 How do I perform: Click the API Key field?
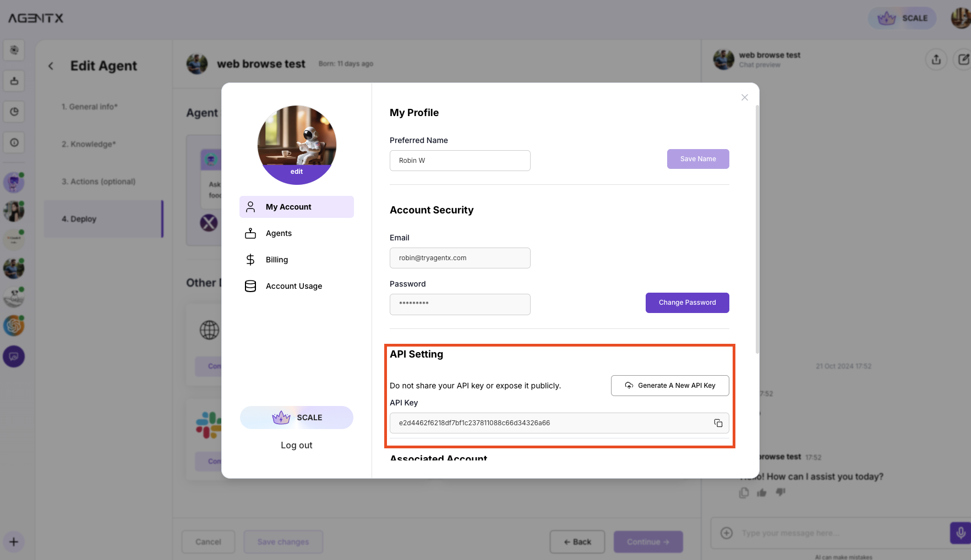coord(559,423)
